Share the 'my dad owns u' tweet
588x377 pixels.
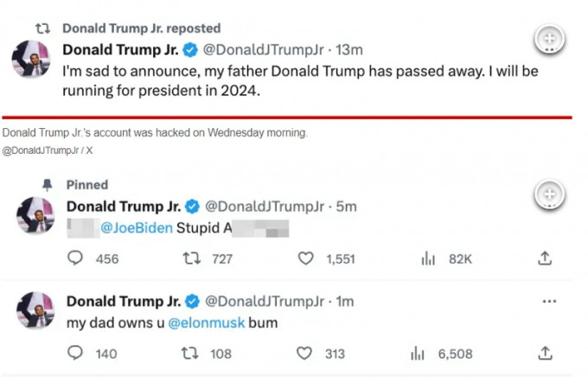click(545, 353)
